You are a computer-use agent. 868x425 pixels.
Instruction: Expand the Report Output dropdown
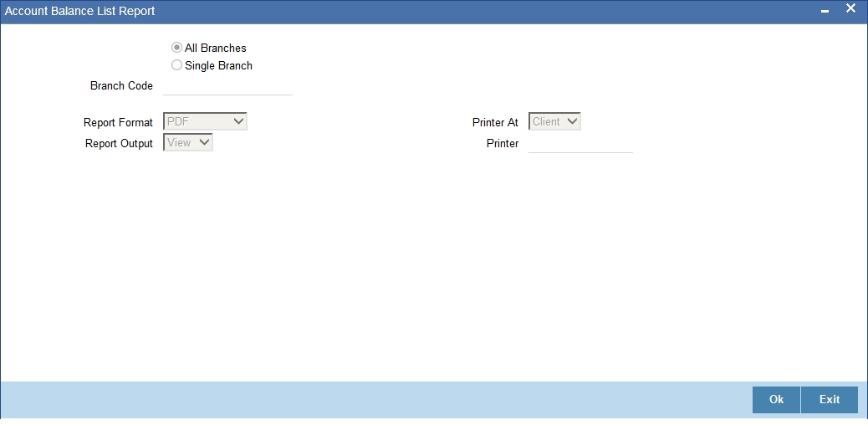[188, 142]
